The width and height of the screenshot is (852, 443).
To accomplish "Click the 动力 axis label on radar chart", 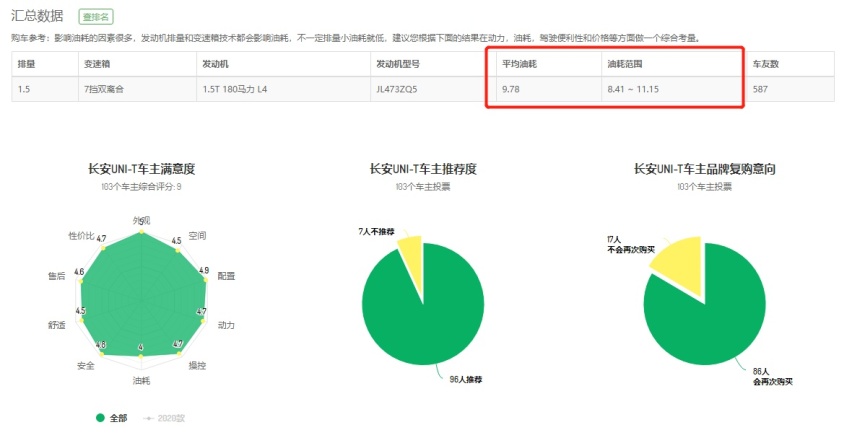I will pyautogui.click(x=226, y=325).
